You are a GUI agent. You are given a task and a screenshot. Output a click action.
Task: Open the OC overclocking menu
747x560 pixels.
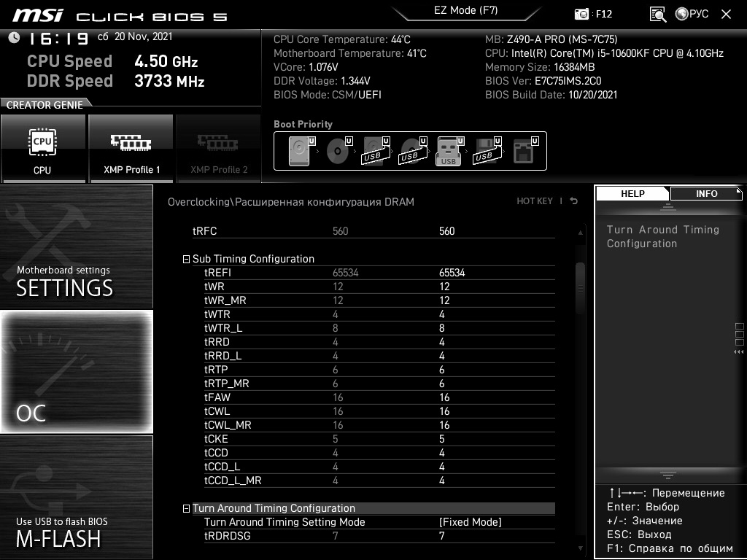76,372
